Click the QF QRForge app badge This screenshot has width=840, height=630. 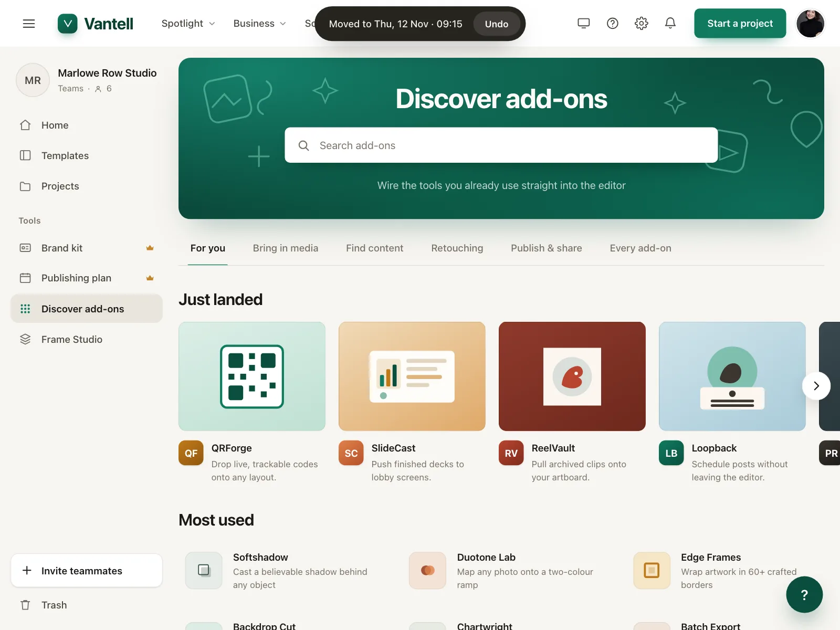coord(191,453)
